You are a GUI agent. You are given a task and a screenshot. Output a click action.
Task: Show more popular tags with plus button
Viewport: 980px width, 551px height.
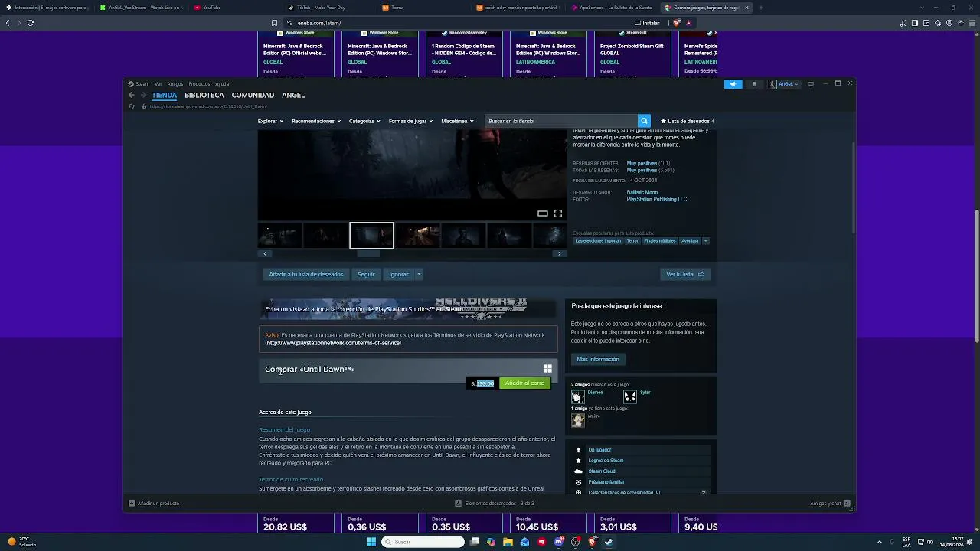click(x=705, y=241)
